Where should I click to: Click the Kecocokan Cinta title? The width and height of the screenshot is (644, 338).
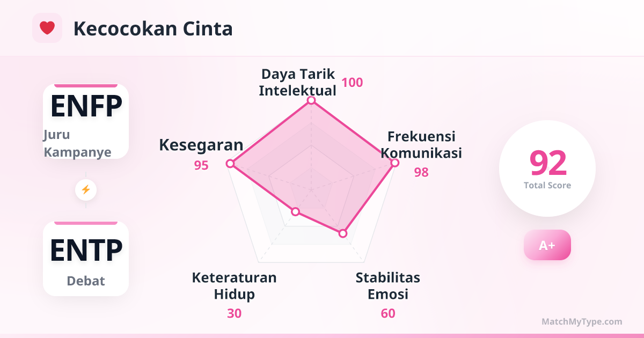click(x=153, y=29)
